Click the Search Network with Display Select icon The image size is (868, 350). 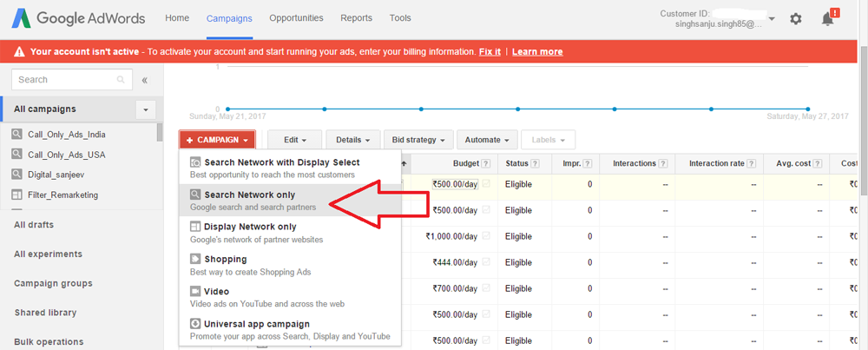coord(195,162)
